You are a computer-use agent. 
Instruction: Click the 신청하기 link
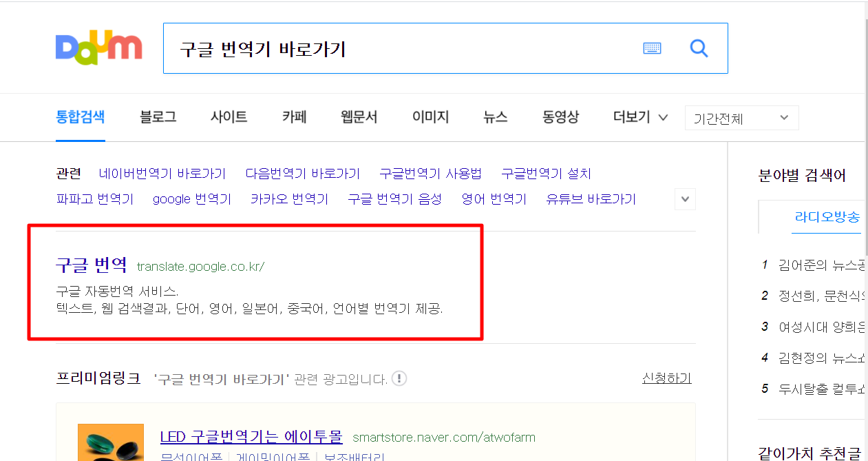(x=667, y=378)
